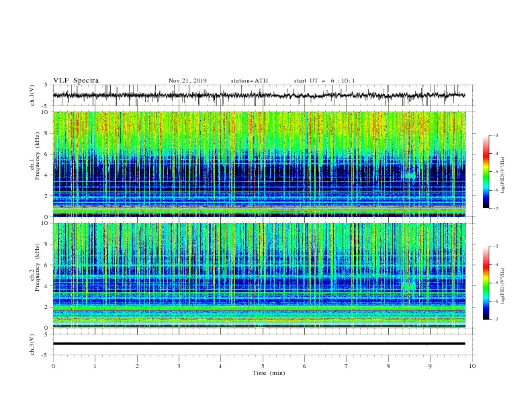The width and height of the screenshot is (532, 411).
Task: Click time axis tick label "10"
Action: [x=472, y=366]
